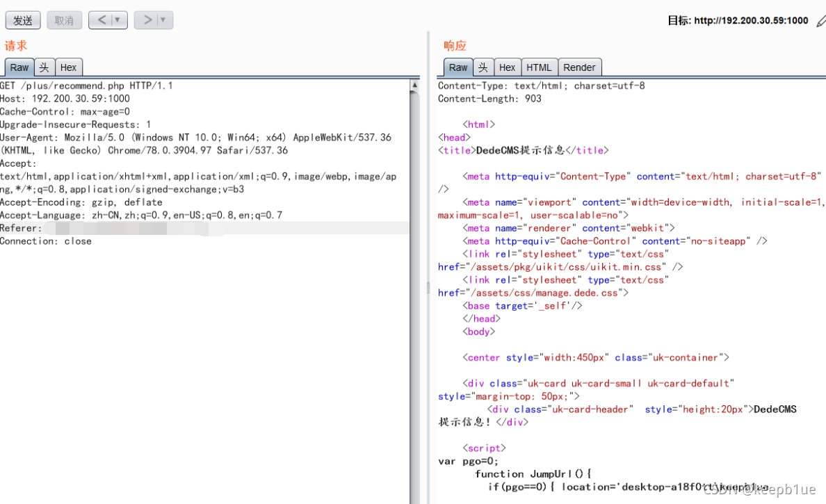This screenshot has height=504, width=826.
Task: Click the var pgo=0; line
Action: [x=468, y=461]
